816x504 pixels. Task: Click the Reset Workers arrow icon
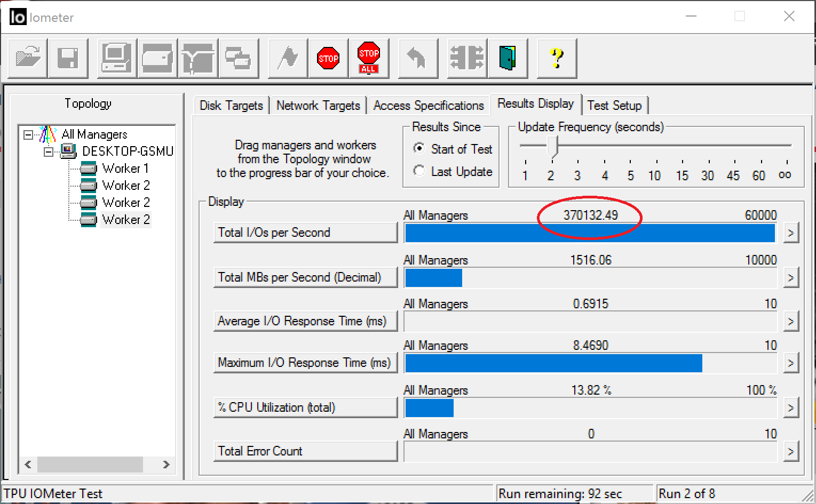pos(417,58)
